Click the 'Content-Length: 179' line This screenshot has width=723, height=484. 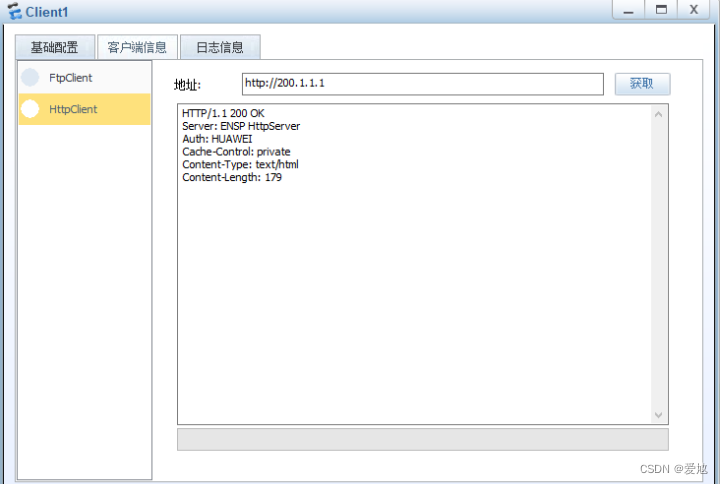[x=232, y=177]
